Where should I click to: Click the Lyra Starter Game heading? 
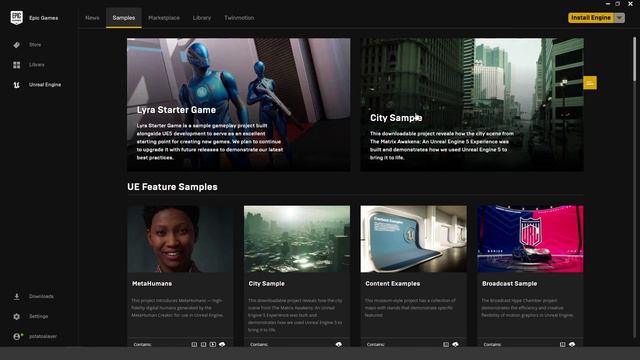tap(176, 110)
